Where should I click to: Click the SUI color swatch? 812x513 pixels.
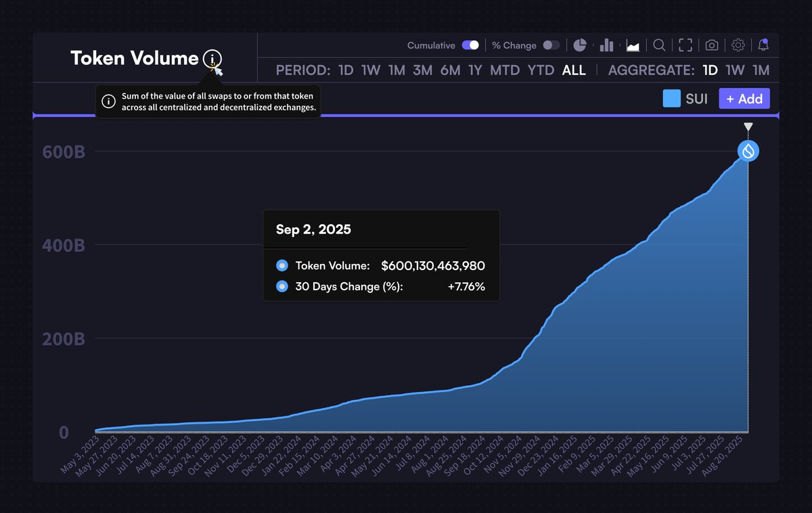pos(671,99)
